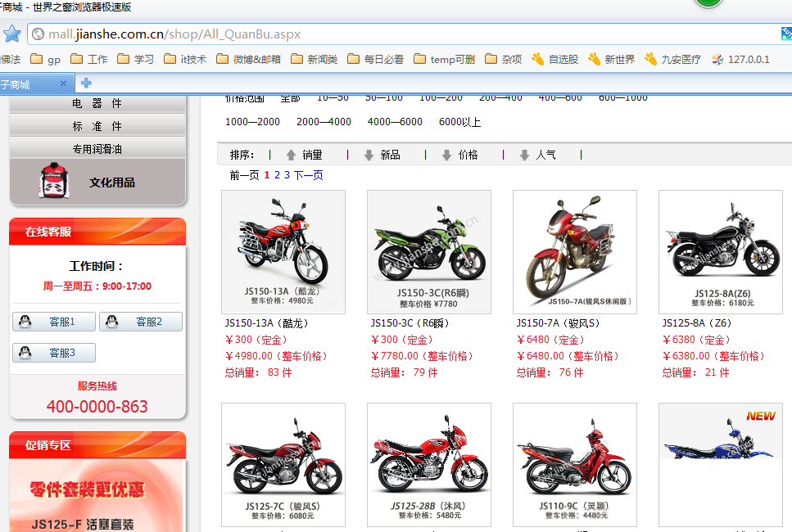
Task: Click the 客服2 QQ penguin icon
Action: coord(111,322)
